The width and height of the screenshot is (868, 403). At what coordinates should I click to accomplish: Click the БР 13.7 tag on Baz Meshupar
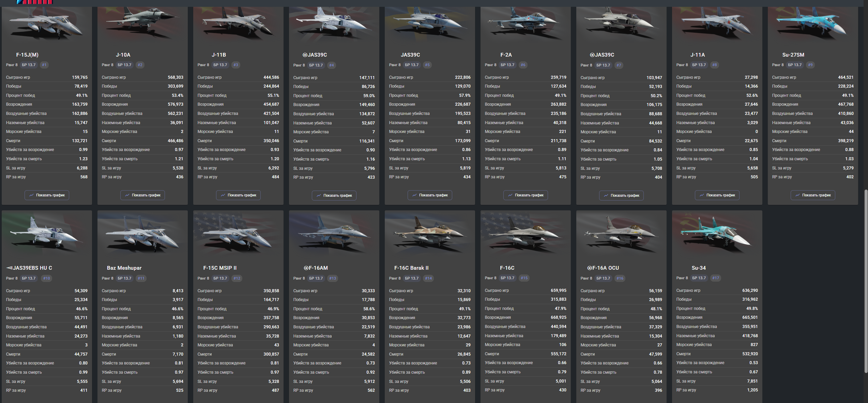(x=124, y=278)
